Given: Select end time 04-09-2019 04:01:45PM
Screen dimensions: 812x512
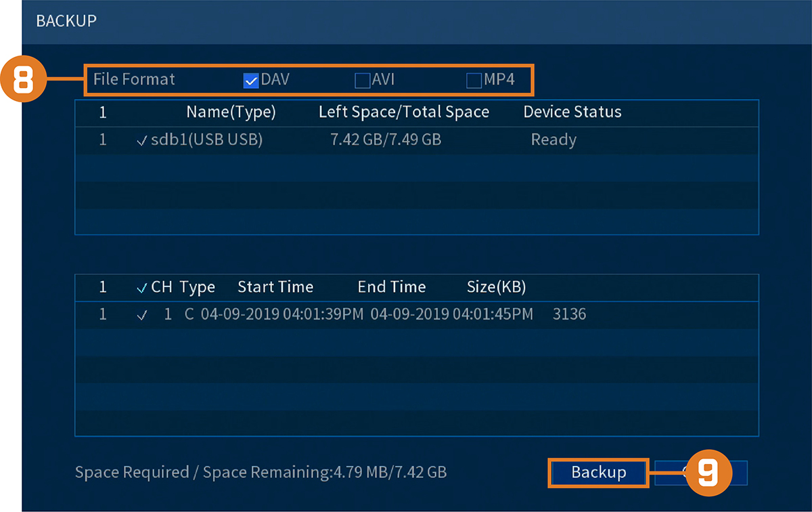Looking at the screenshot, I should click(452, 314).
